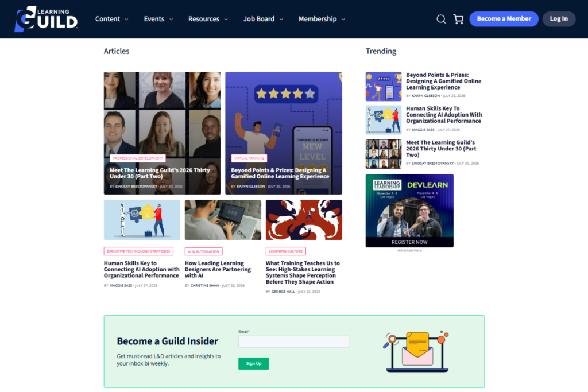This screenshot has height=392, width=588.
Task: Click Lindsay Brestovansky byline on featured card
Action: [x=136, y=187]
